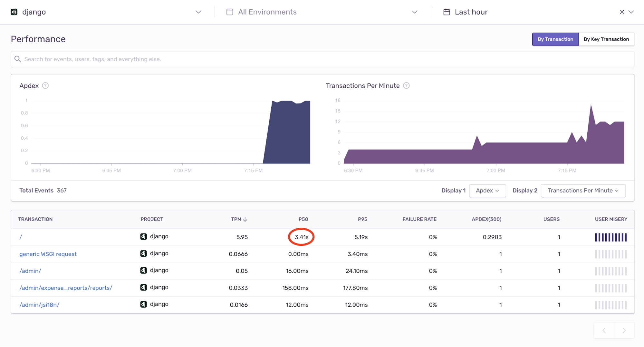Open the /admin/expense_reports/reports/ transaction
Image resolution: width=644 pixels, height=347 pixels.
point(66,288)
